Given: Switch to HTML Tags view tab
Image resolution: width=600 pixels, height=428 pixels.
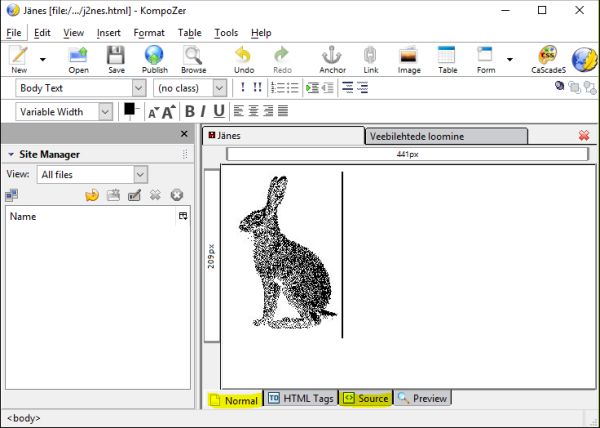Looking at the screenshot, I should coord(301,399).
